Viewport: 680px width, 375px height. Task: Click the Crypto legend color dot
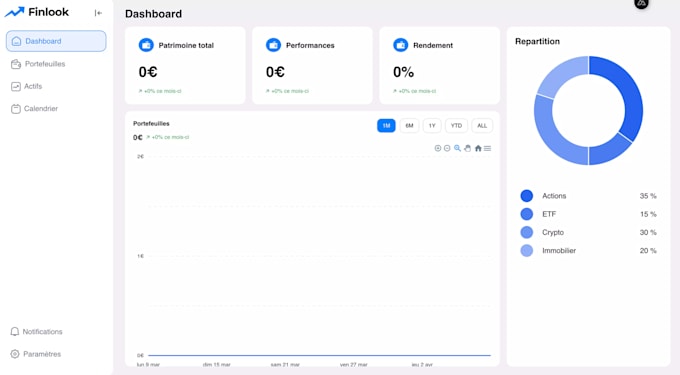[526, 232]
